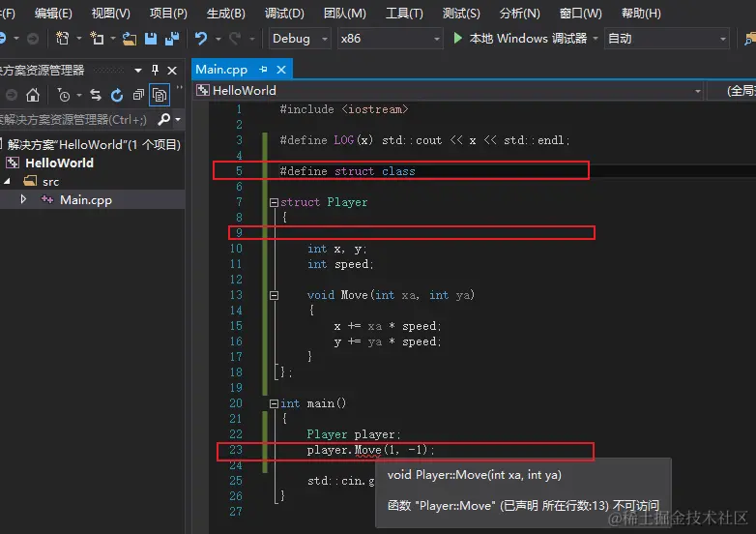Click the Navigate Forward arrow in the main toolbar
This screenshot has width=756, height=534.
[x=32, y=38]
